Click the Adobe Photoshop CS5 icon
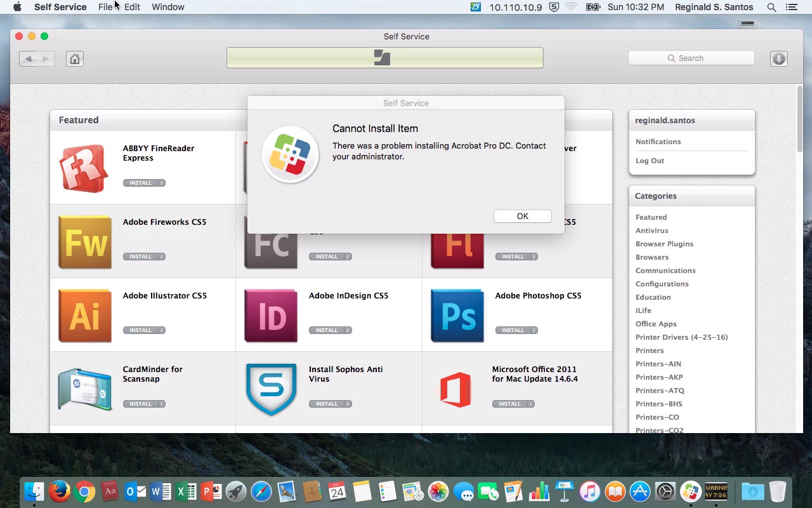Viewport: 812px width, 508px height. coord(457,316)
